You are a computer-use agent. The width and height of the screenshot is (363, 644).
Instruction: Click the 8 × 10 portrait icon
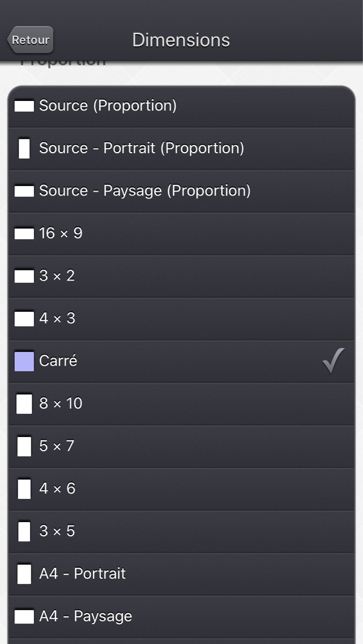click(24, 404)
